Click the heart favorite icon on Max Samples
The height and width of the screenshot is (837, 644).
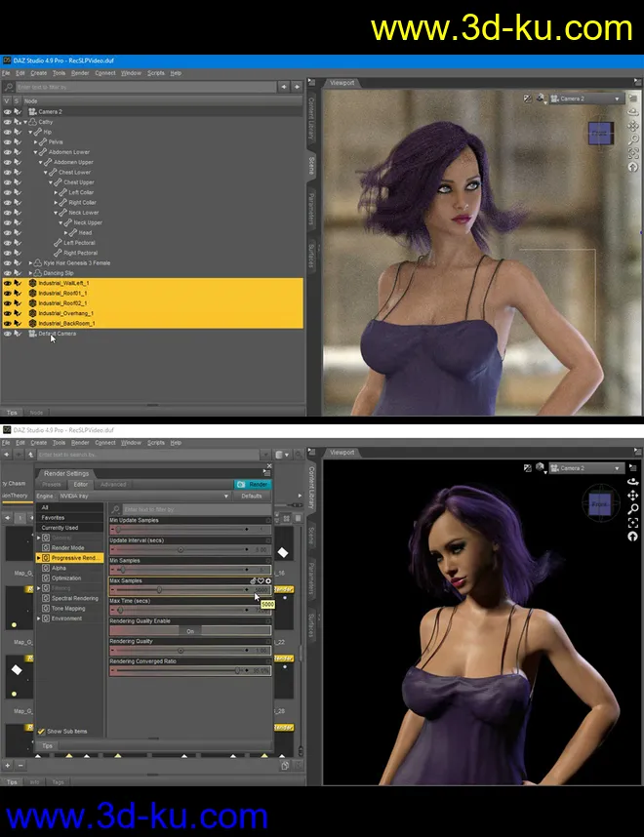261,580
